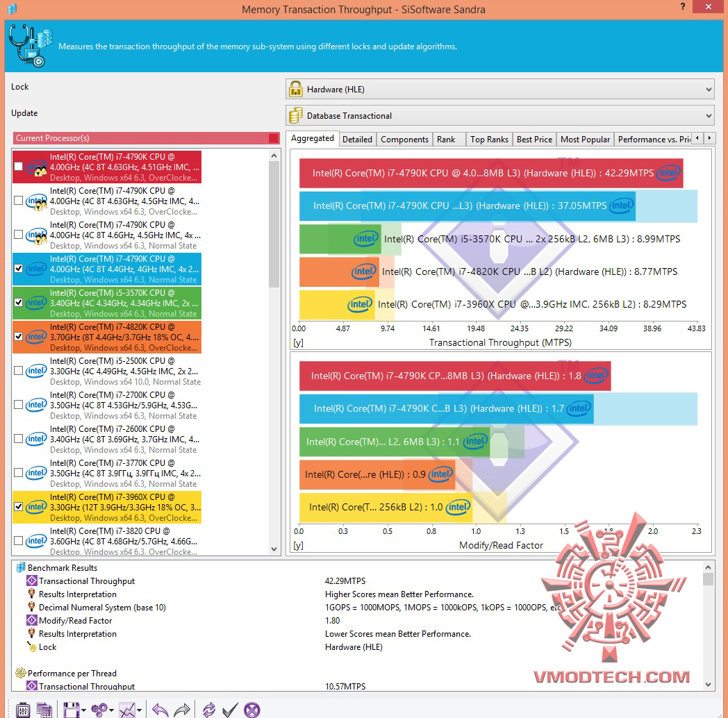Click the purple back arrow icon
The image size is (728, 718).
pos(160,710)
